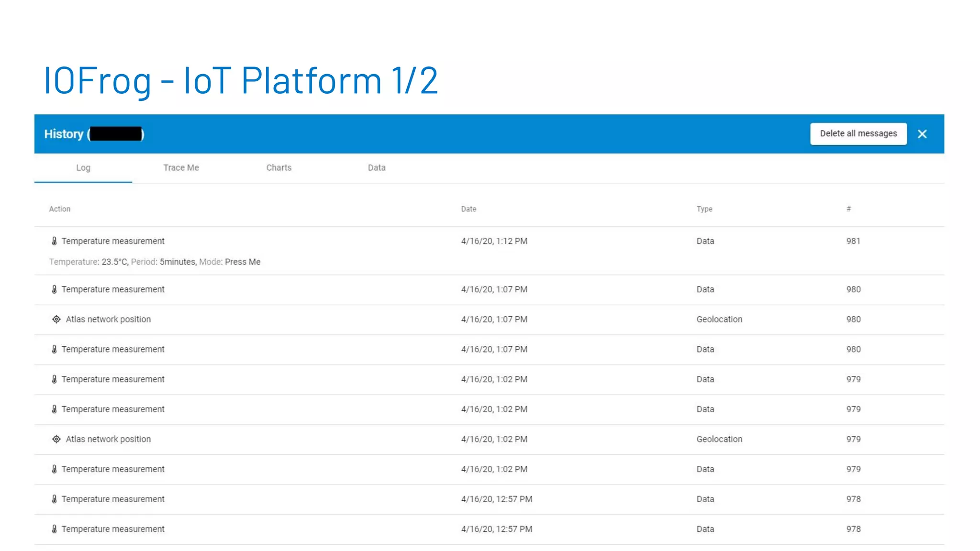Open the Charts tab
Viewport: 980px width, 551px height.
click(279, 168)
